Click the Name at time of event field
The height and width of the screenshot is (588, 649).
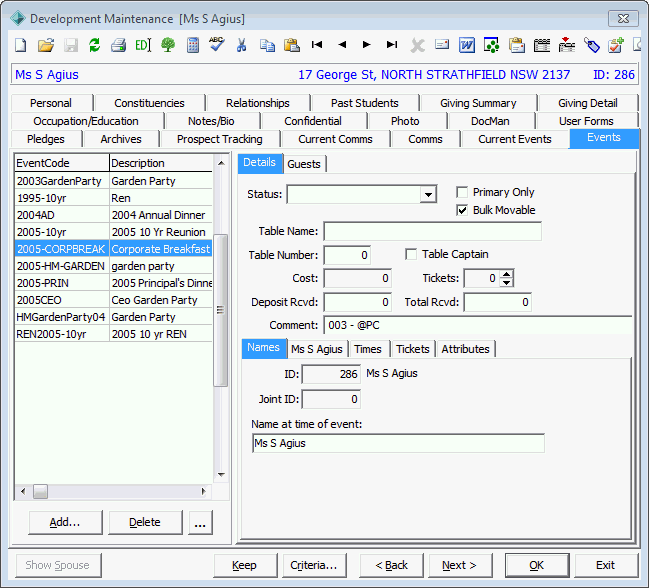[398, 443]
